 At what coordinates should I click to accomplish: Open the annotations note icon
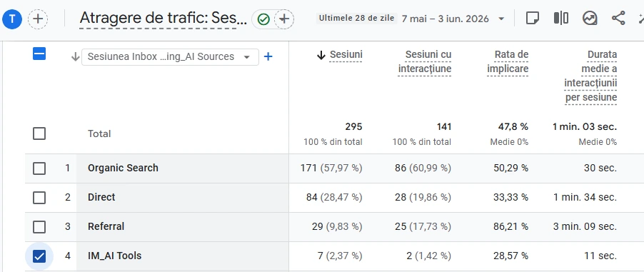533,19
